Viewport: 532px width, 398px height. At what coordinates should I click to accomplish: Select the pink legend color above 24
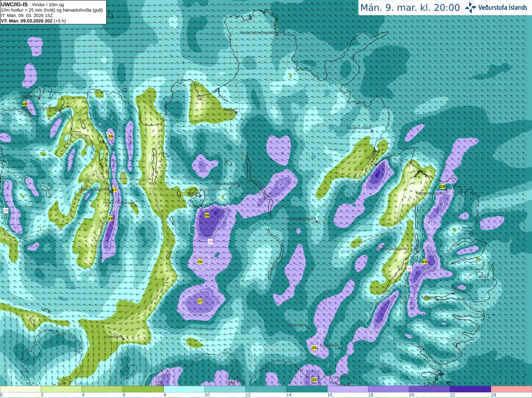pos(512,389)
